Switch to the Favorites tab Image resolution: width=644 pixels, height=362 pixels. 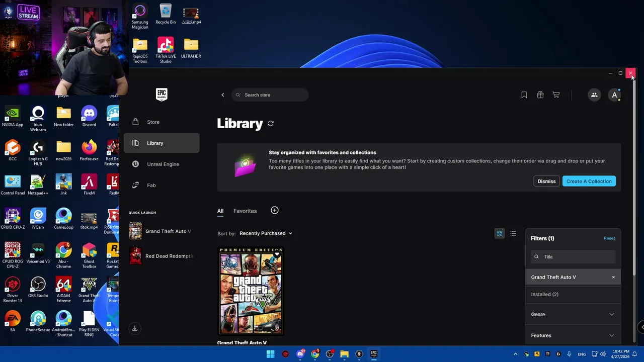point(245,211)
